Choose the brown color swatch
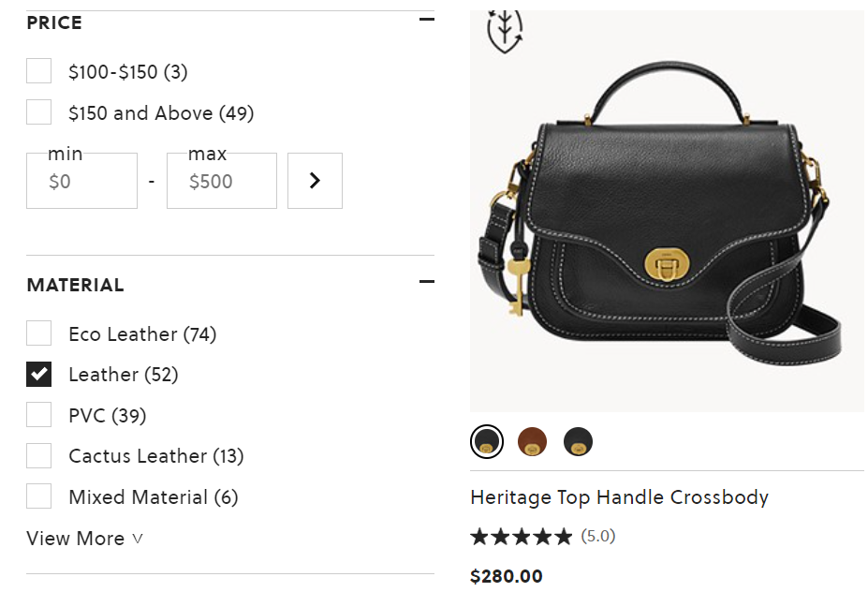 point(533,441)
